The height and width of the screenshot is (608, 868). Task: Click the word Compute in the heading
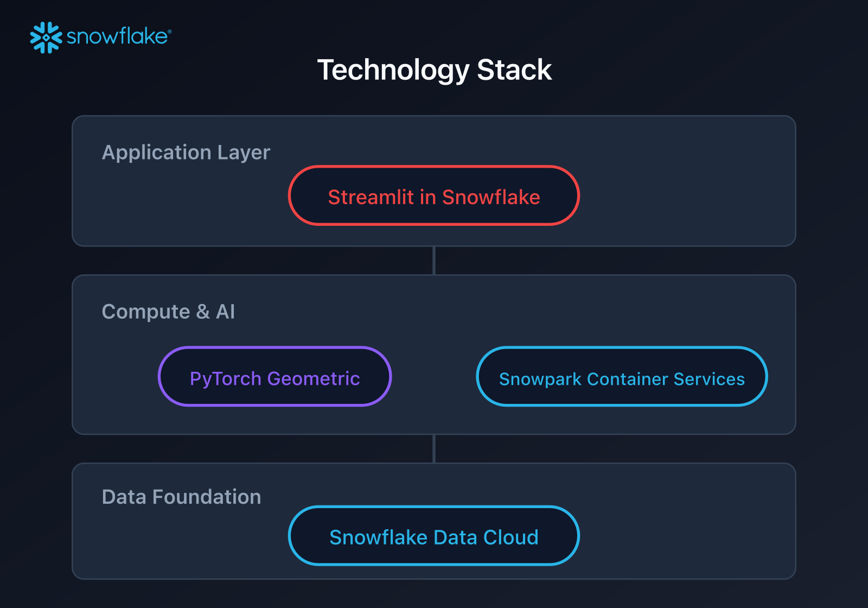[145, 312]
